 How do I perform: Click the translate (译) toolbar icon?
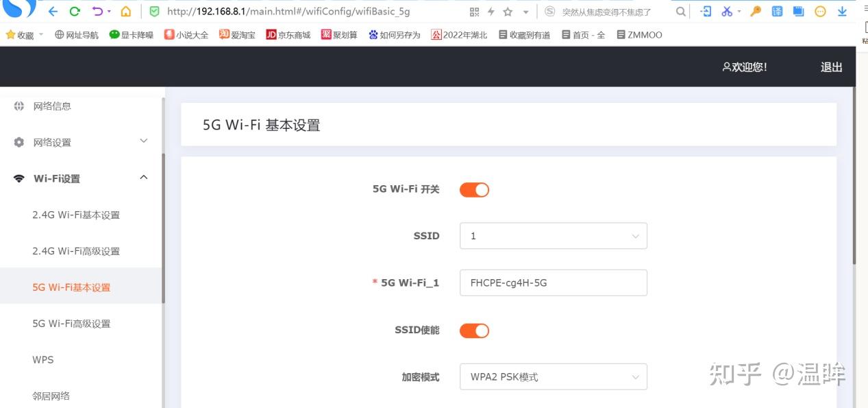coord(776,11)
